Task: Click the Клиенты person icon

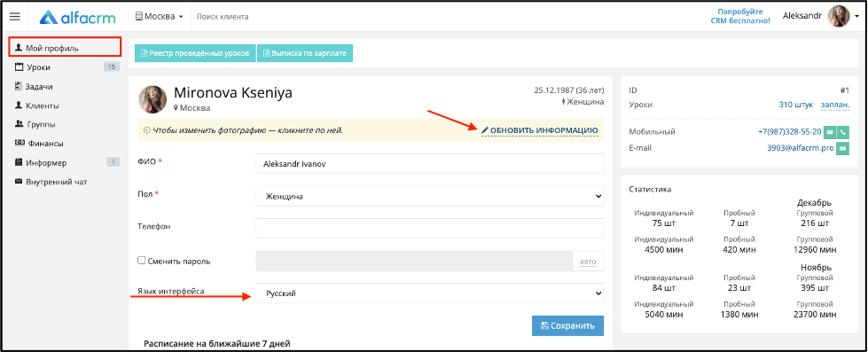Action: [19, 106]
